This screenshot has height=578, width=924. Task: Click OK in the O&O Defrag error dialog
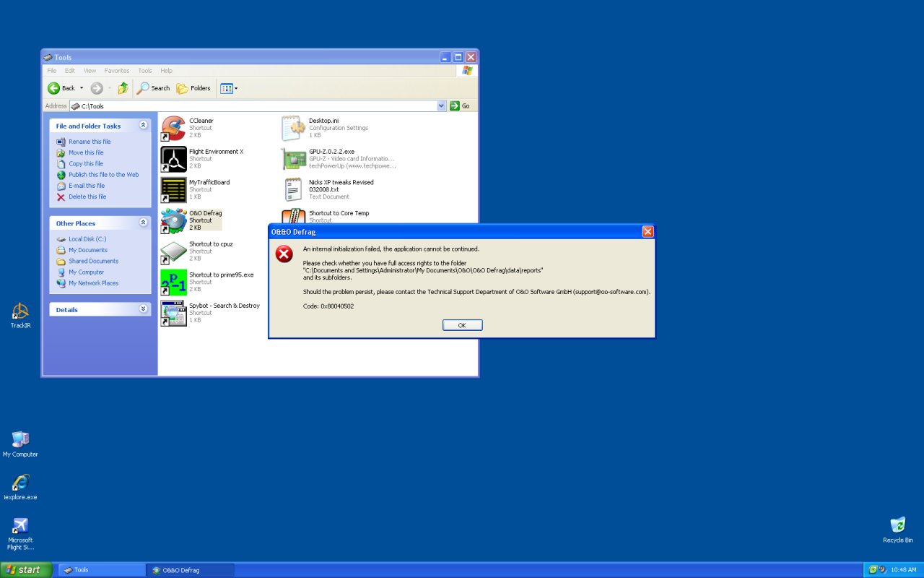(462, 325)
